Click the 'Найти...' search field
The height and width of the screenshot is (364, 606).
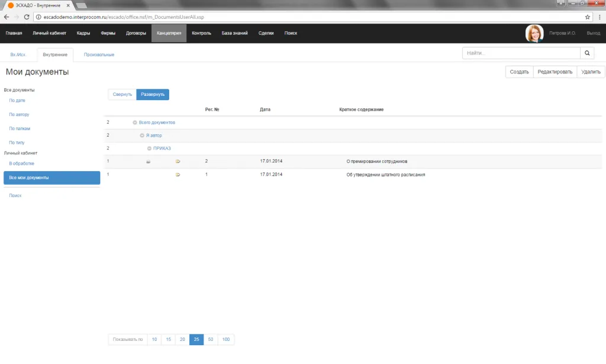click(521, 53)
